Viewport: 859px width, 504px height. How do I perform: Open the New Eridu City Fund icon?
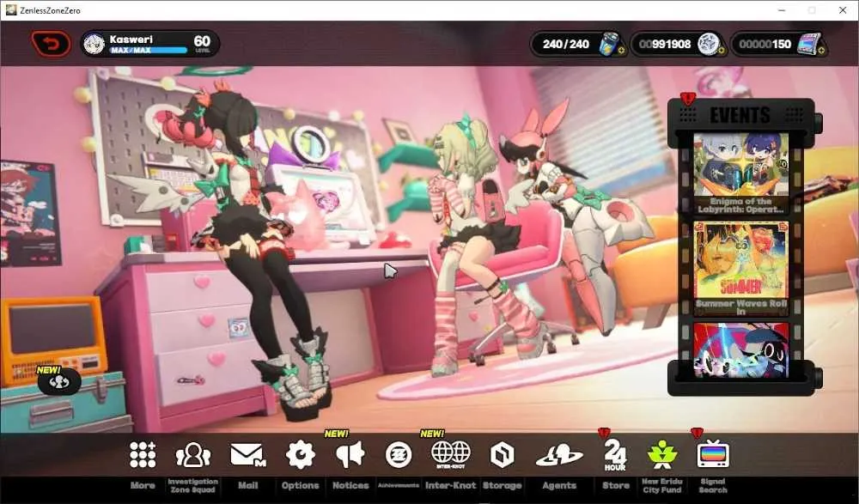pos(661,455)
